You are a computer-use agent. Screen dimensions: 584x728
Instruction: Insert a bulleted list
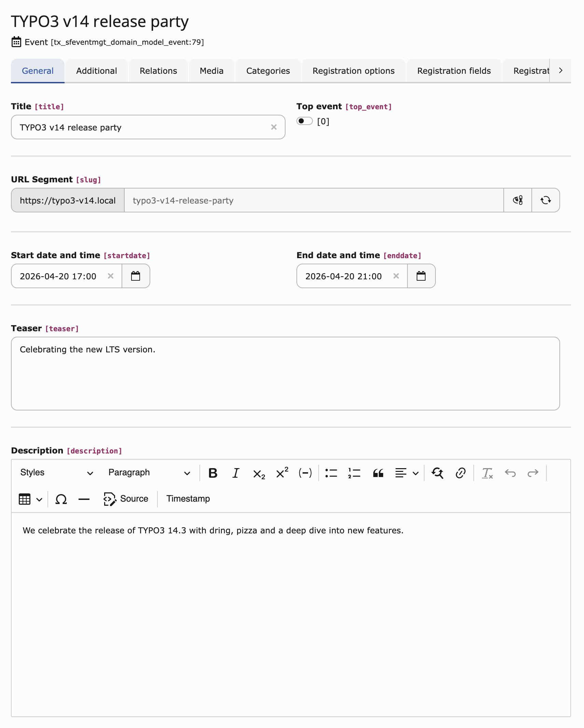pos(331,473)
